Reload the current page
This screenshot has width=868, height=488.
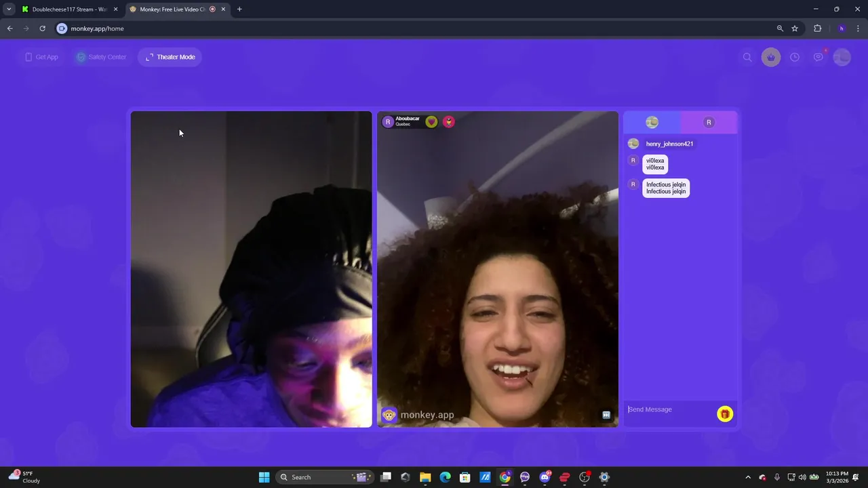[42, 28]
